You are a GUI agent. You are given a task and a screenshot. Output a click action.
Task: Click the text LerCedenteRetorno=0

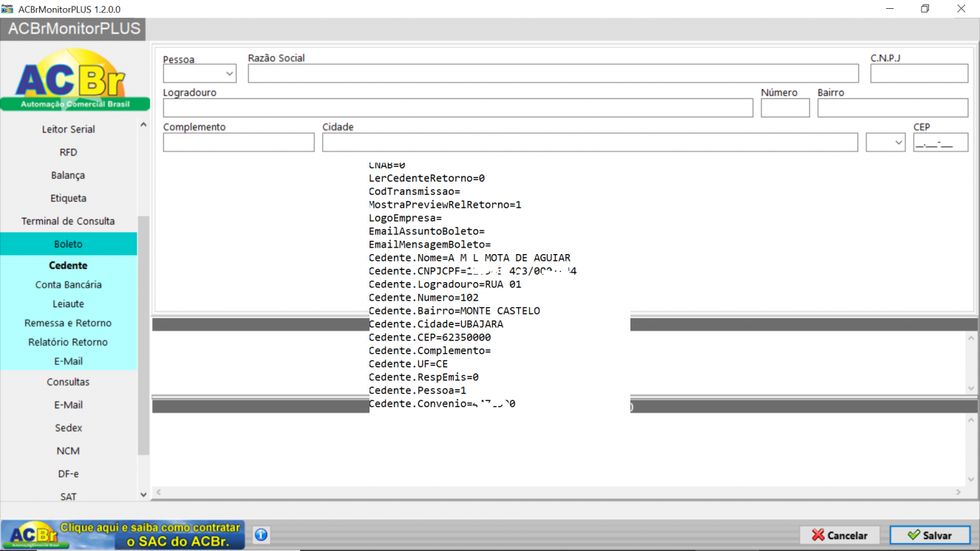pos(426,178)
